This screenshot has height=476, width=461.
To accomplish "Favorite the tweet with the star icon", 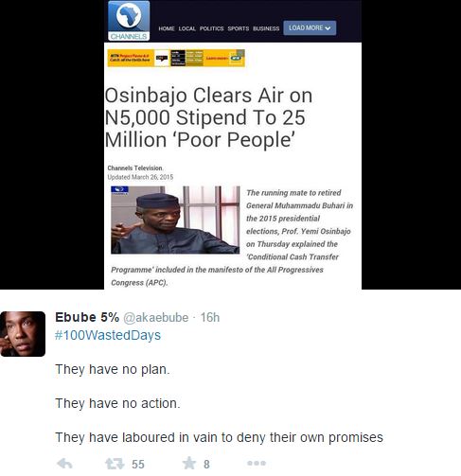I will coord(189,463).
